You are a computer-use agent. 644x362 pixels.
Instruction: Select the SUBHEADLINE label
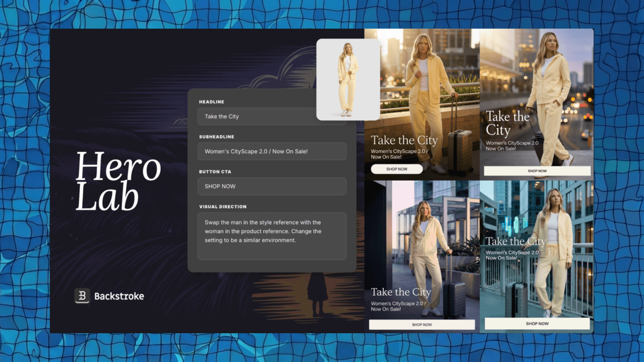coord(217,137)
